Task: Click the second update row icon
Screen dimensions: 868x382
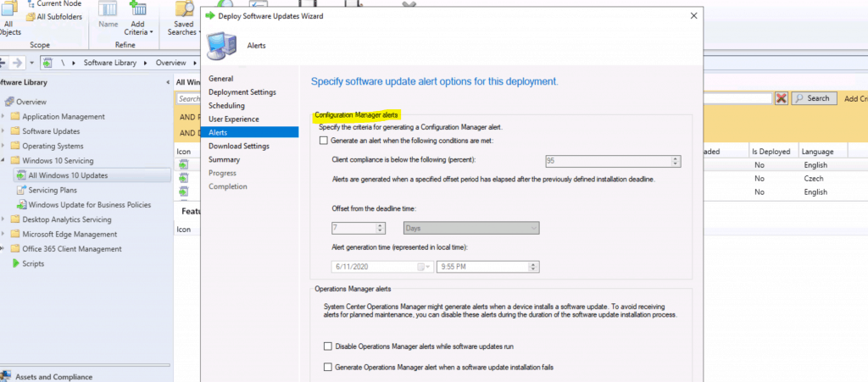Action: [x=184, y=178]
